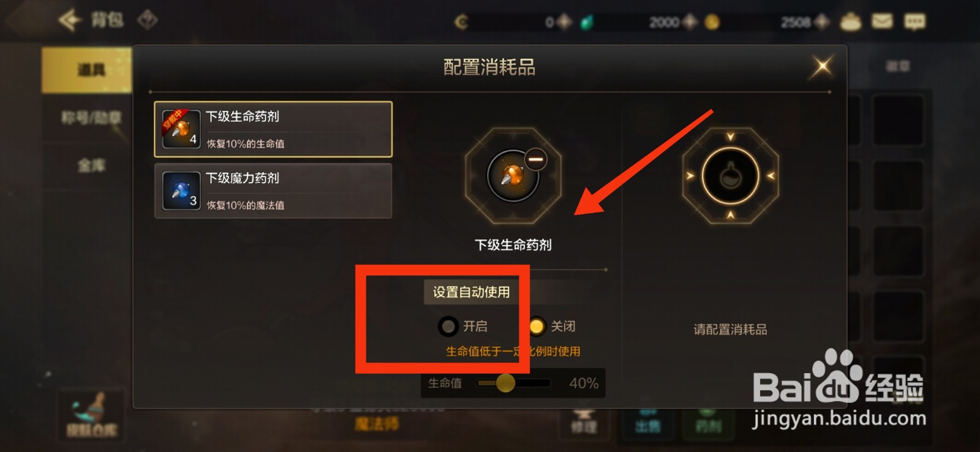Open the chat bubble icon

(914, 22)
